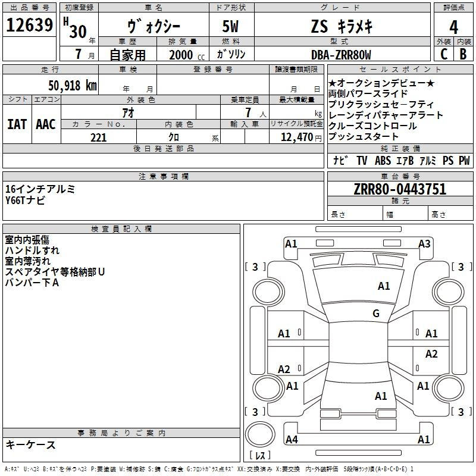
Task: Click the exterior grade C
Action: pos(443,54)
